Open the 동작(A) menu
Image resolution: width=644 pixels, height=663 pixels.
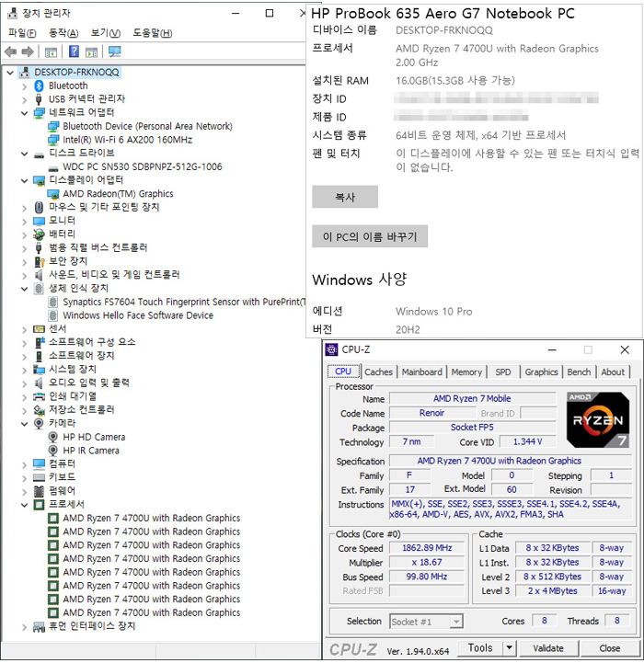tap(63, 33)
